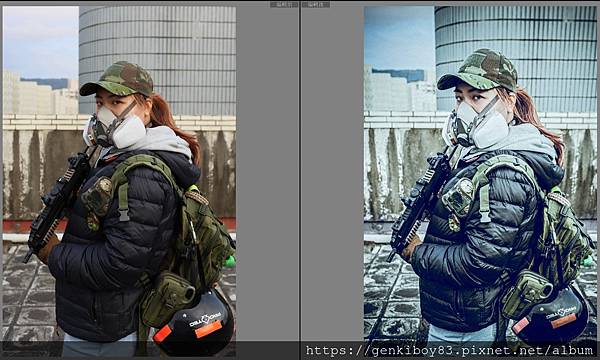Select the unedited before photo on the left

click(x=119, y=181)
